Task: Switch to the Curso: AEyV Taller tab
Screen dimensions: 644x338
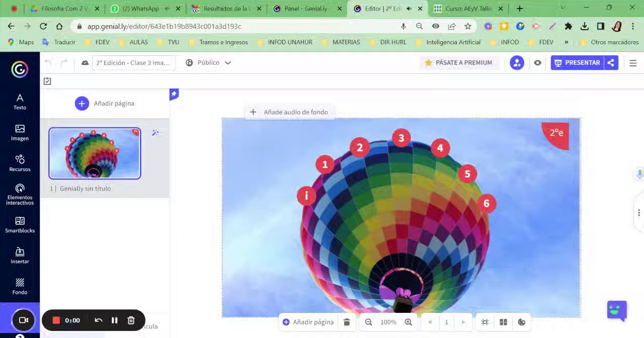Action: 469,9
